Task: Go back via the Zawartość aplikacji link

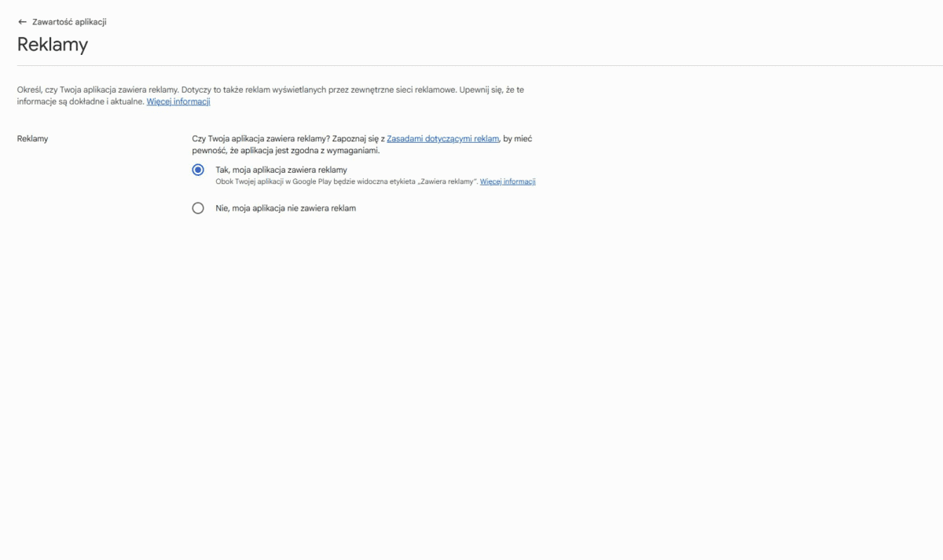Action: [x=69, y=22]
